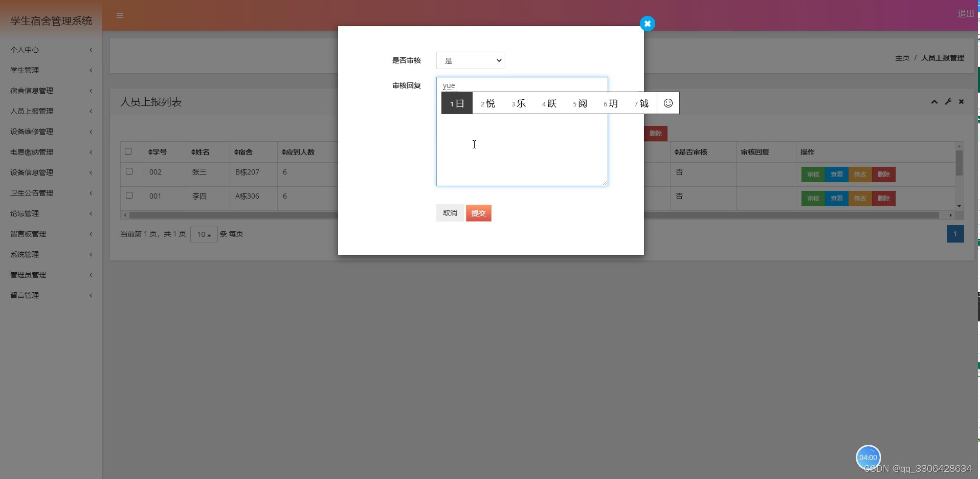The image size is (980, 479).
Task: Click 修改 button for row 002
Action: 860,175
